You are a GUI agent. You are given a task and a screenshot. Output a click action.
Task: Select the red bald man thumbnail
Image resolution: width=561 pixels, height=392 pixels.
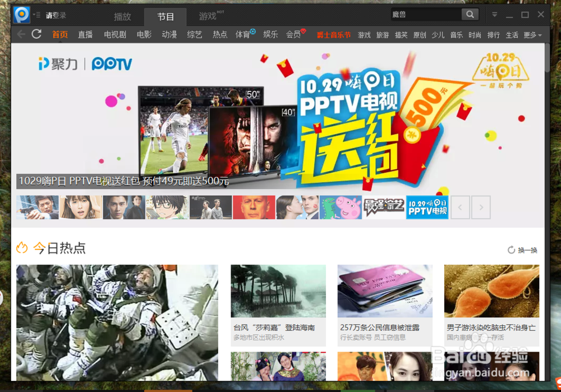coord(254,207)
